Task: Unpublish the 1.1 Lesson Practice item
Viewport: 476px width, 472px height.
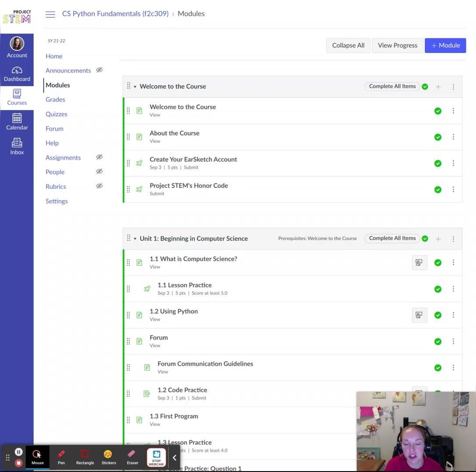Action: point(437,289)
